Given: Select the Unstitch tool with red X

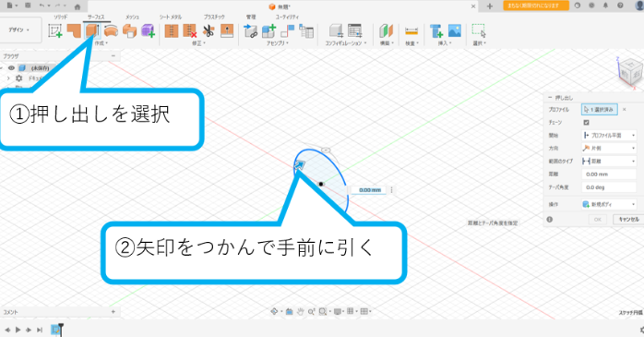Looking at the screenshot, I should (x=190, y=31).
